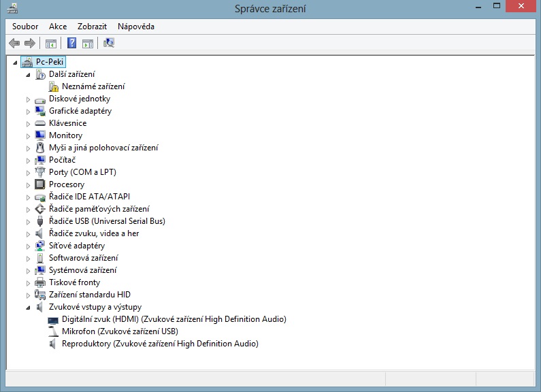
Task: Select the Softwarová zařízení label
Action: click(x=83, y=258)
